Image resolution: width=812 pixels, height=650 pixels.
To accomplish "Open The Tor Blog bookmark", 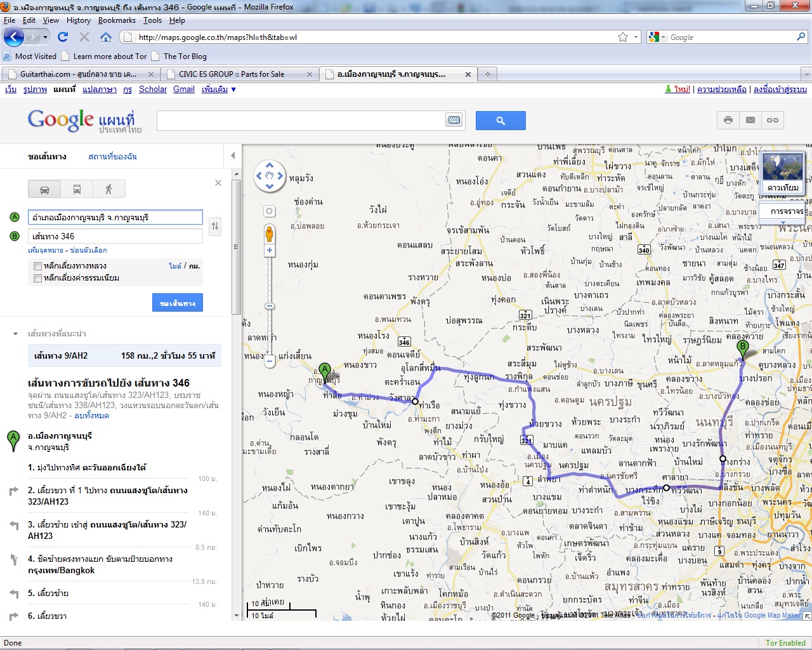I will pos(179,56).
